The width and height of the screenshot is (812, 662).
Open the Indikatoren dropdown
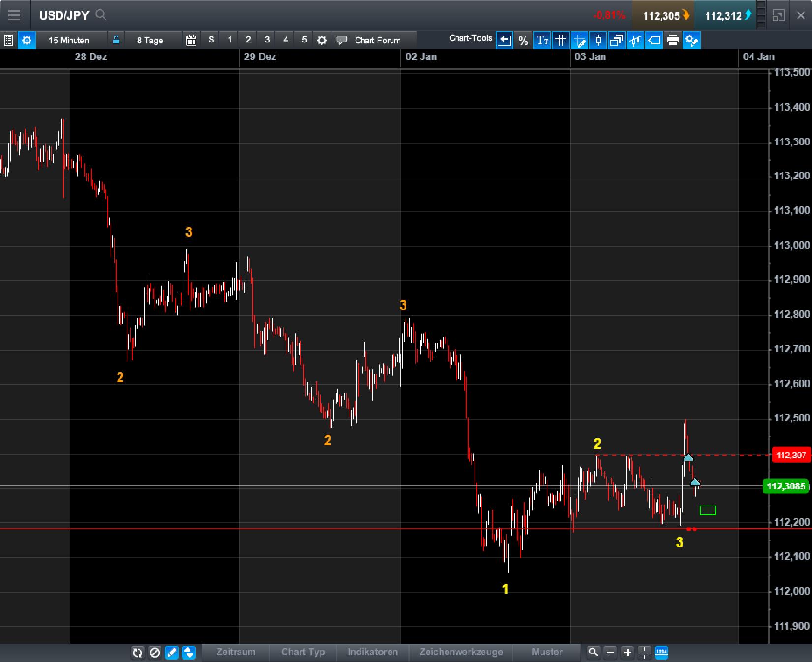(372, 652)
